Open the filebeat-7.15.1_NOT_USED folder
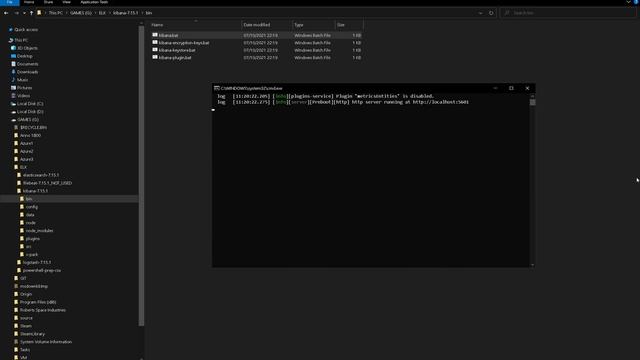 coord(47,183)
